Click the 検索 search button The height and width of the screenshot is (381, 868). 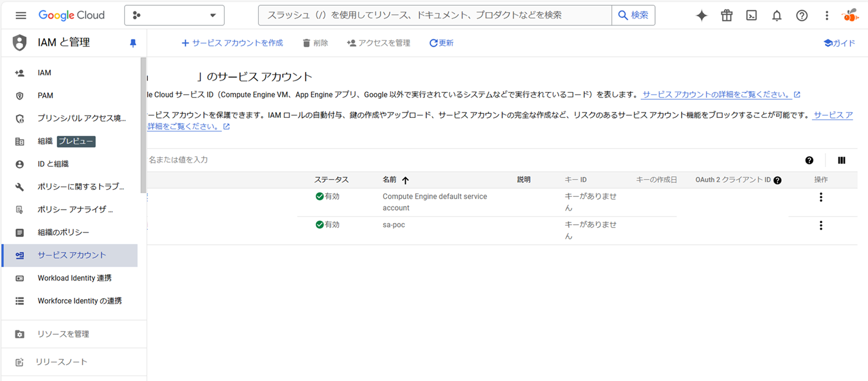633,16
